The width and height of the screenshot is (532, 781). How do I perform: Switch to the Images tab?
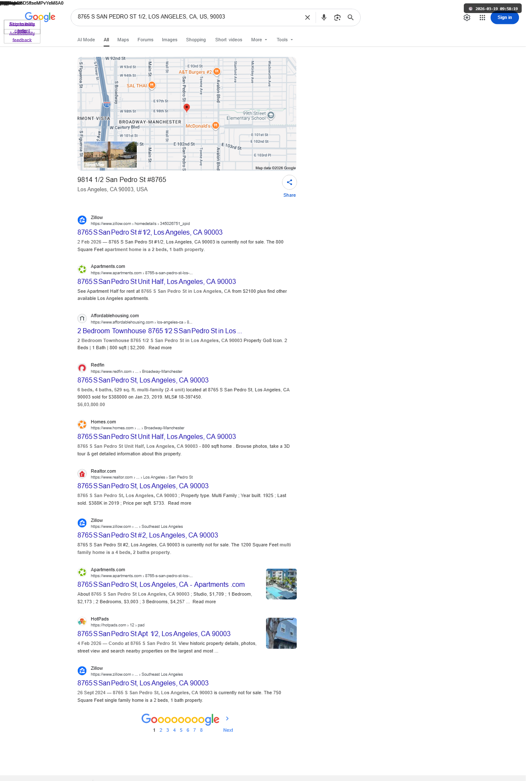click(170, 40)
